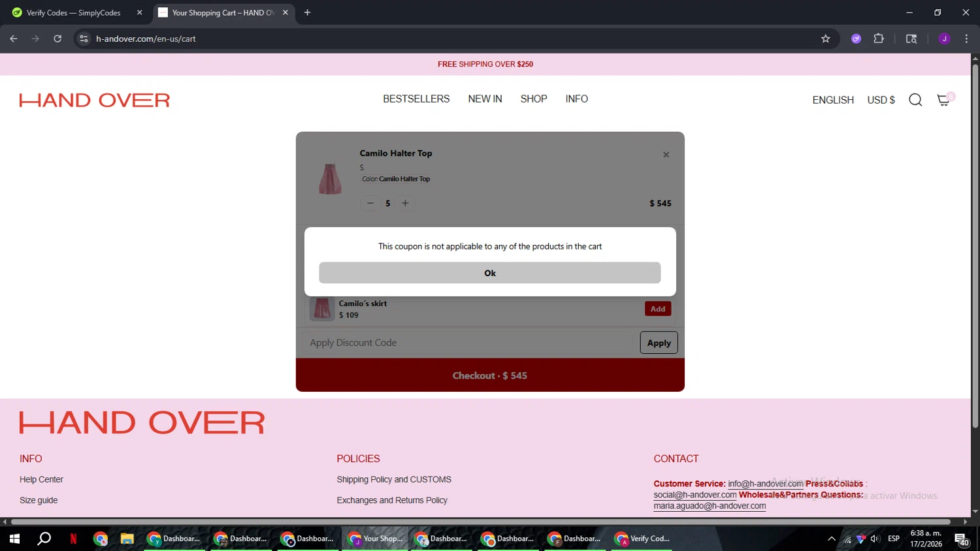Open File Explorer from the taskbar
Image resolution: width=980 pixels, height=551 pixels.
tap(127, 539)
